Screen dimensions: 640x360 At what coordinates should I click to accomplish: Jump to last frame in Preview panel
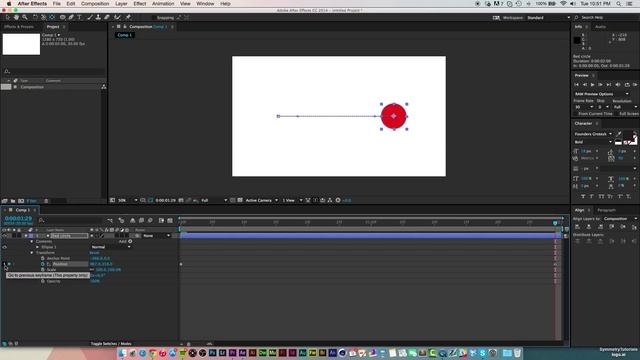[609, 84]
